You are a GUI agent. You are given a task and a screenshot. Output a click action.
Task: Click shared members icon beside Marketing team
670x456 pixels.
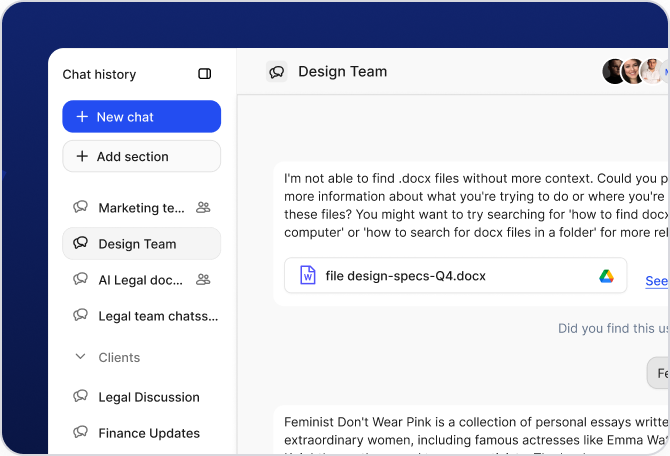[x=203, y=208]
